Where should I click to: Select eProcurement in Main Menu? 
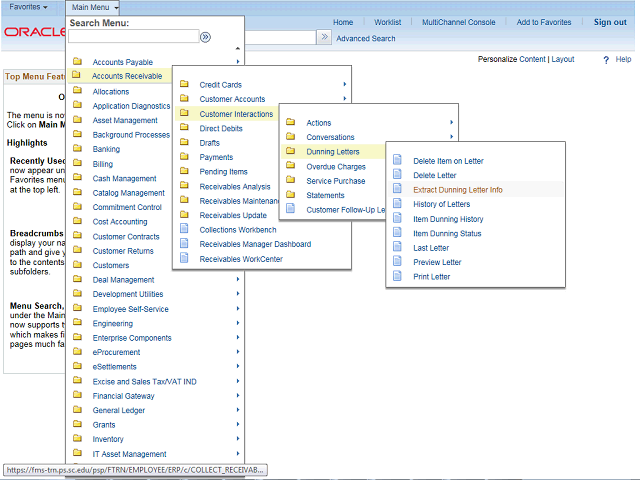(116, 352)
